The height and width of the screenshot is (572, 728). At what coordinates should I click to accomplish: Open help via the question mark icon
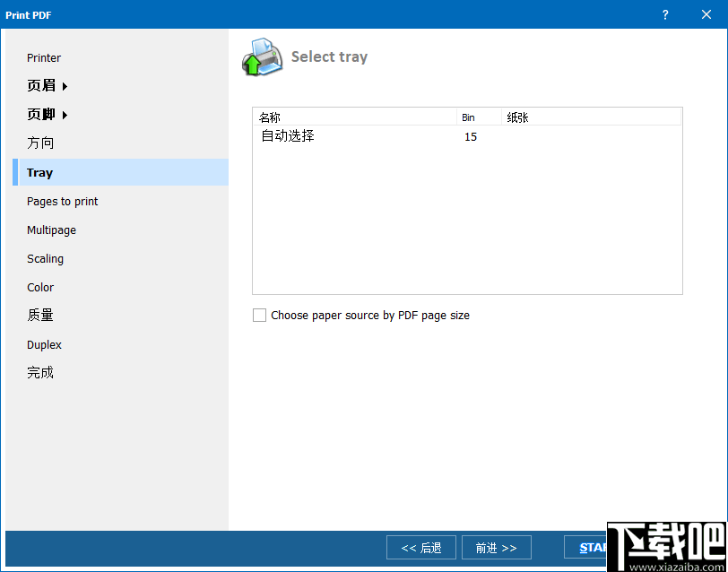tap(664, 14)
